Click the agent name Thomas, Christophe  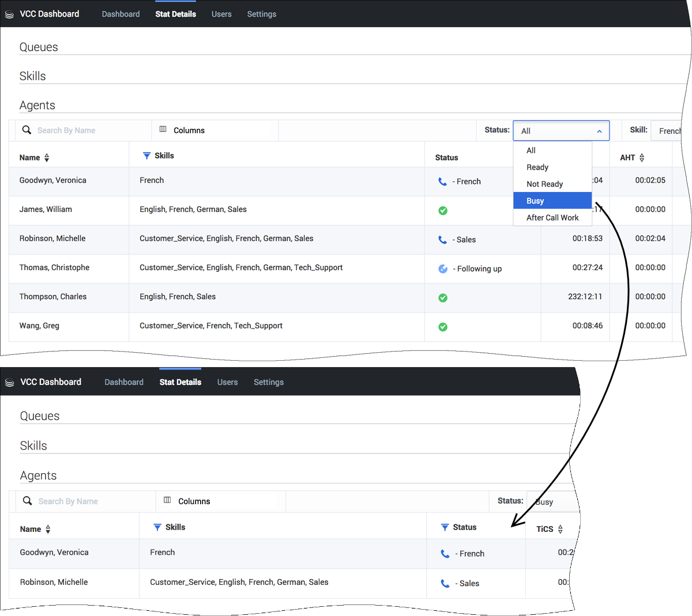(54, 267)
